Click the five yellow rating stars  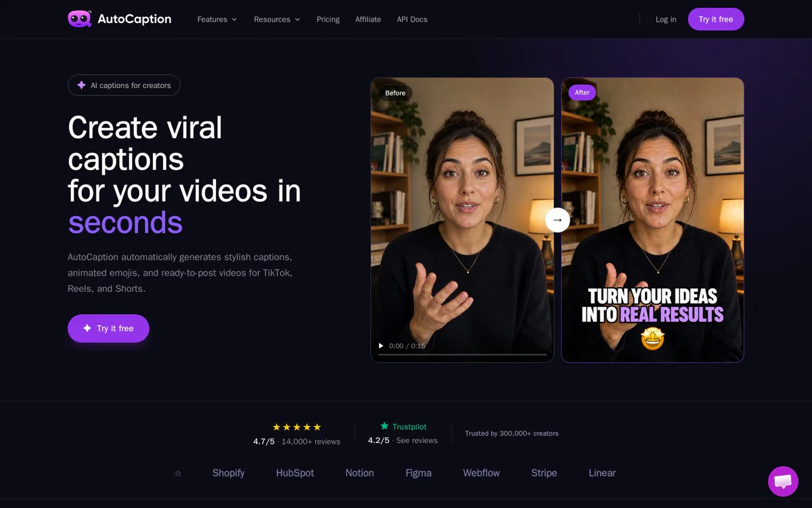(x=297, y=427)
